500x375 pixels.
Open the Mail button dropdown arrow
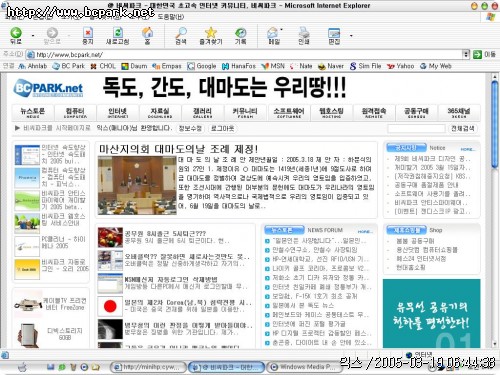click(x=282, y=30)
